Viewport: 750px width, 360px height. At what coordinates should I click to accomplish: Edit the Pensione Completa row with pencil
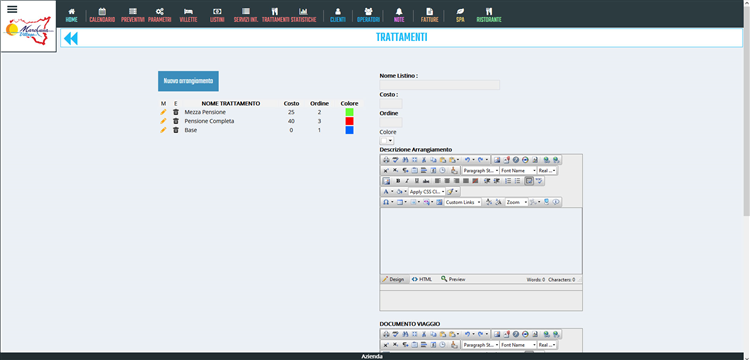pyautogui.click(x=163, y=121)
